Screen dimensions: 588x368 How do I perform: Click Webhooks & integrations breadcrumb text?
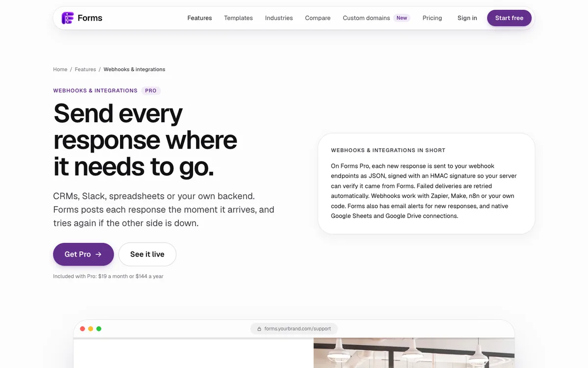point(134,69)
